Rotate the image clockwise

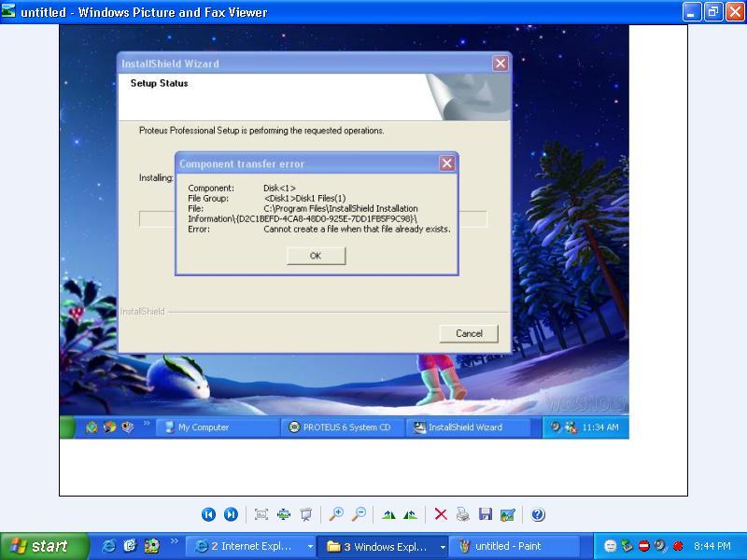coord(388,514)
